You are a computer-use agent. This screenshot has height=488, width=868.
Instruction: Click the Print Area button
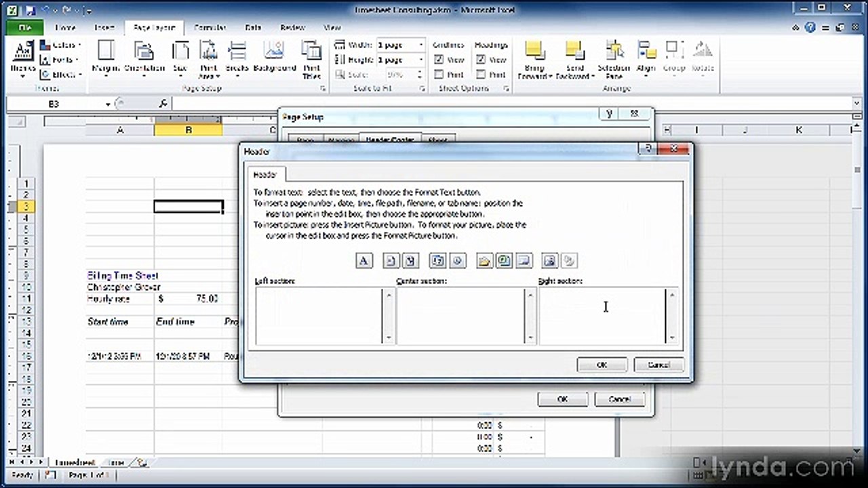208,60
